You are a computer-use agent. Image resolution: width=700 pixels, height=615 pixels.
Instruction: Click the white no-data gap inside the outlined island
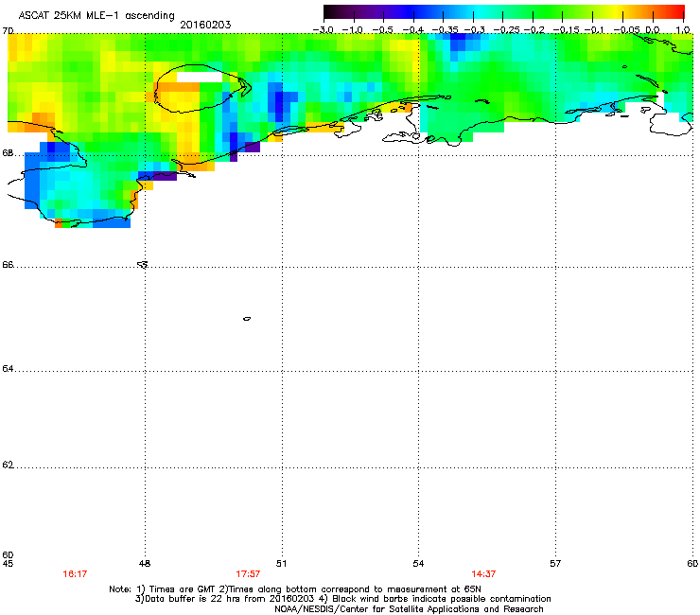200,78
